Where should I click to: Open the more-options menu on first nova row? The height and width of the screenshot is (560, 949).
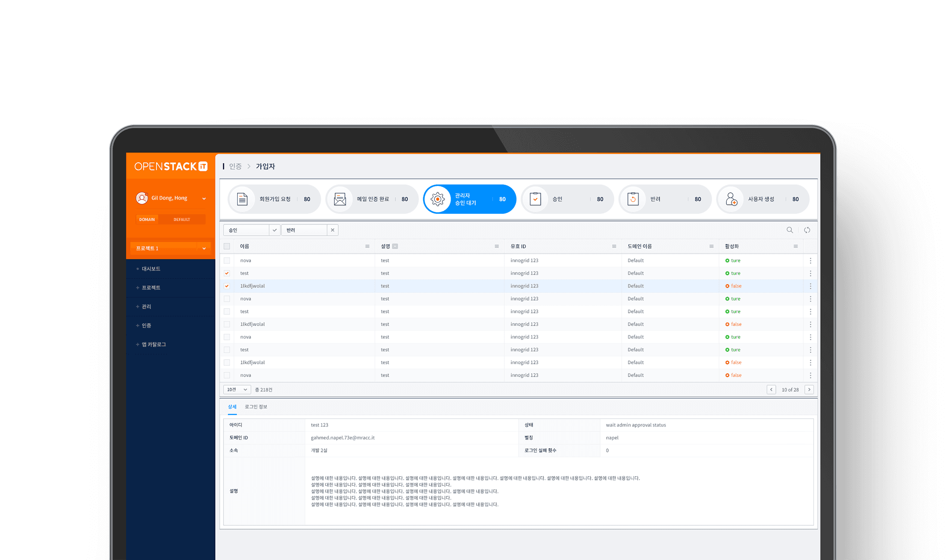(810, 260)
